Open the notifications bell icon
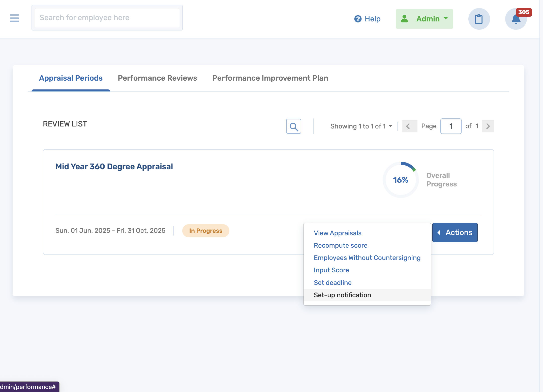543x392 pixels. click(x=516, y=19)
